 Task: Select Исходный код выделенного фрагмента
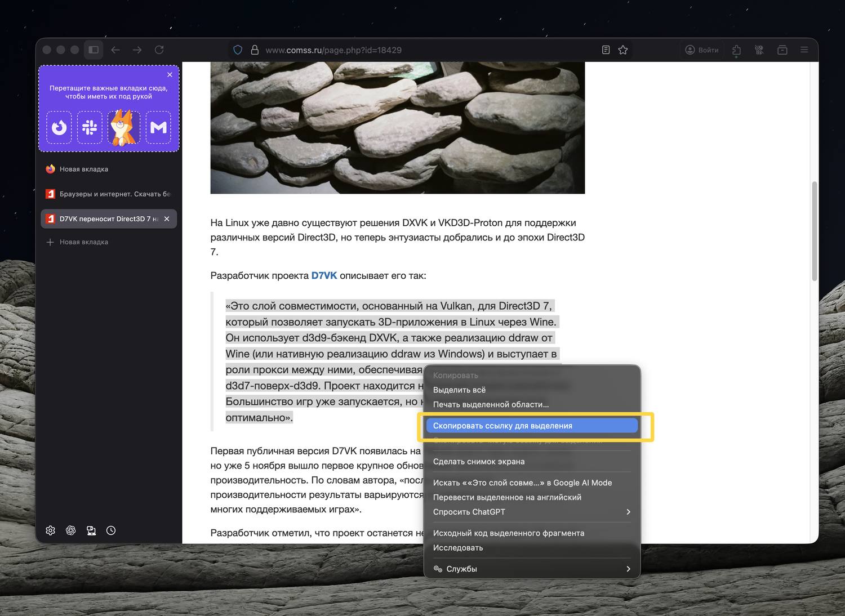[532, 533]
